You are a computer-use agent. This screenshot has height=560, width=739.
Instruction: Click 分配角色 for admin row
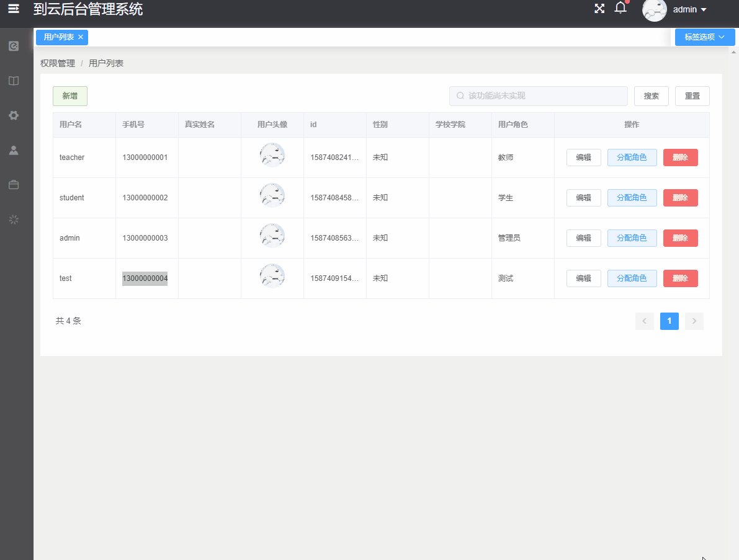tap(632, 238)
